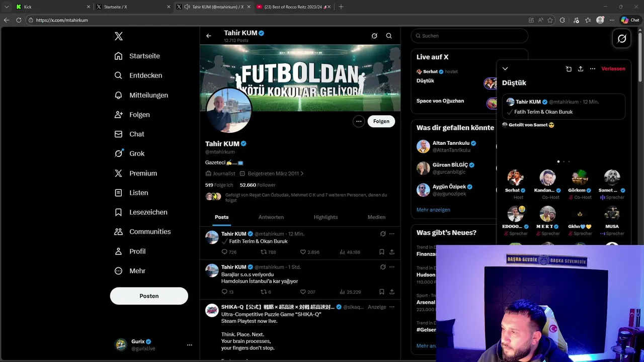This screenshot has height=362, width=644.
Task: Open Mitteilungen in the sidebar
Action: click(x=141, y=95)
